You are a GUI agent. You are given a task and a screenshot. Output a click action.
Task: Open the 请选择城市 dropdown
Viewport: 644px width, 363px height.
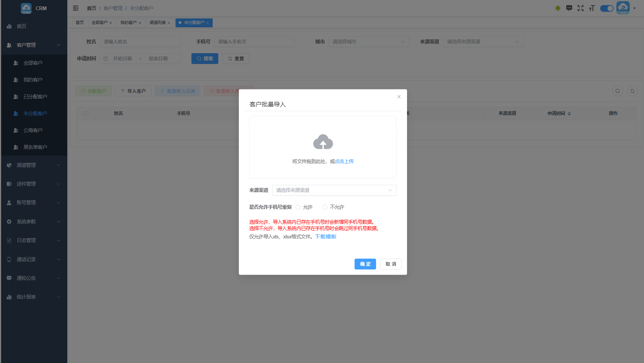click(369, 42)
